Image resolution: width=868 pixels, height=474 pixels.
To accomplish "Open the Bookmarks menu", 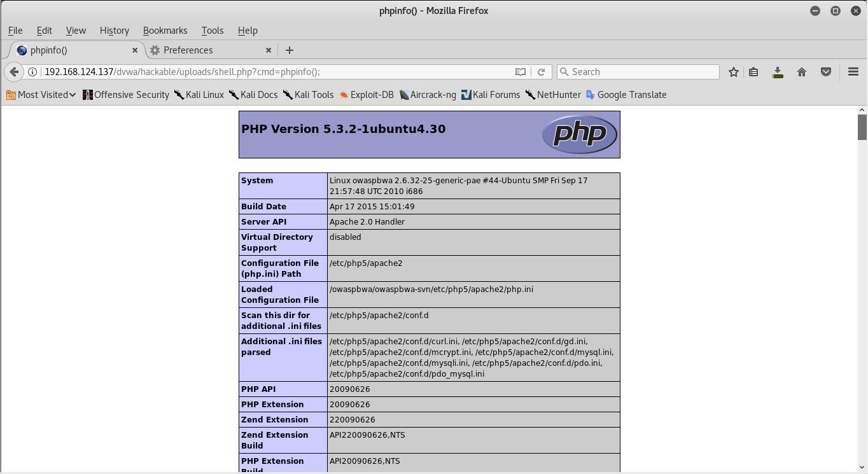I will click(x=165, y=31).
